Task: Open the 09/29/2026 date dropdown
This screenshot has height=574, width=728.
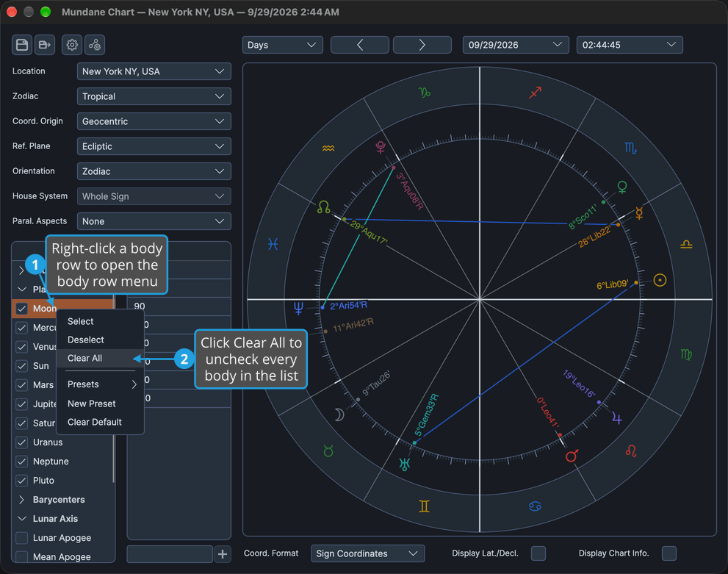Action: [x=516, y=45]
